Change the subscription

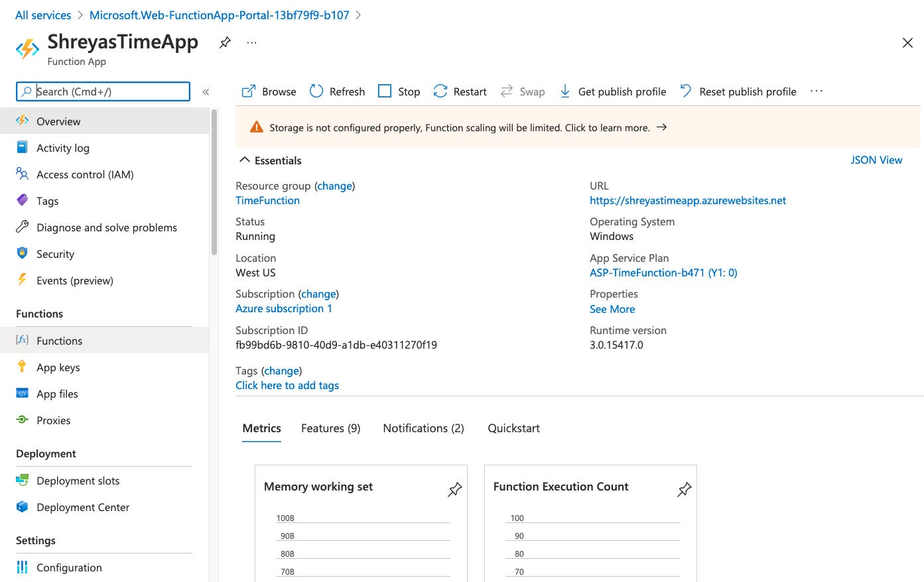[x=319, y=294]
